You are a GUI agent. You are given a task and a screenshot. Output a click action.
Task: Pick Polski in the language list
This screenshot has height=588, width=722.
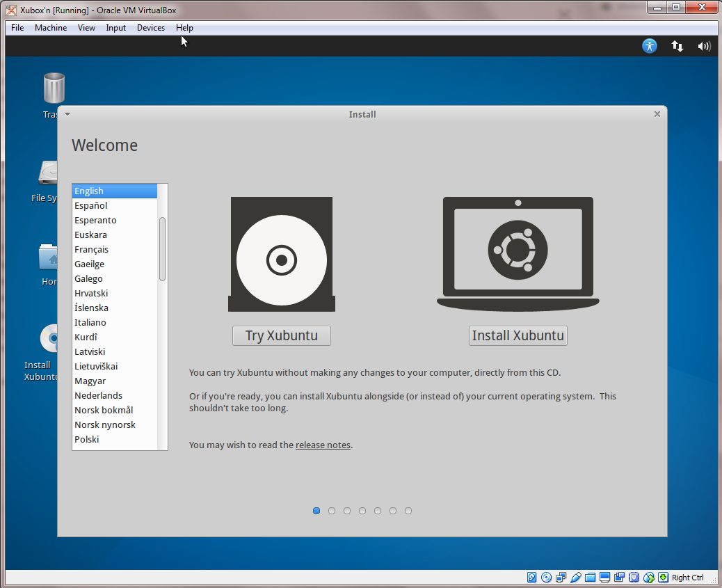[115, 440]
